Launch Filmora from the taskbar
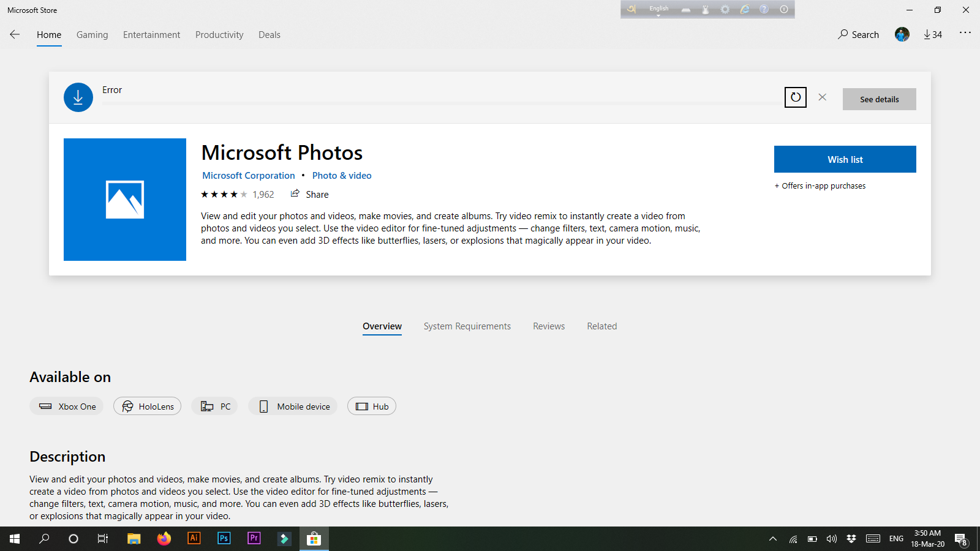The image size is (980, 551). tap(284, 539)
